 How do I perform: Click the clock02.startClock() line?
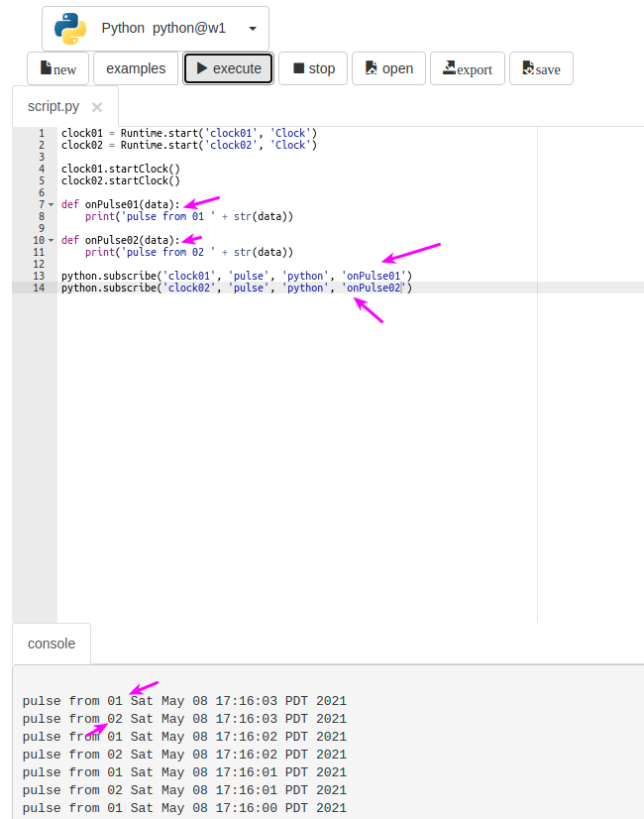click(x=121, y=180)
